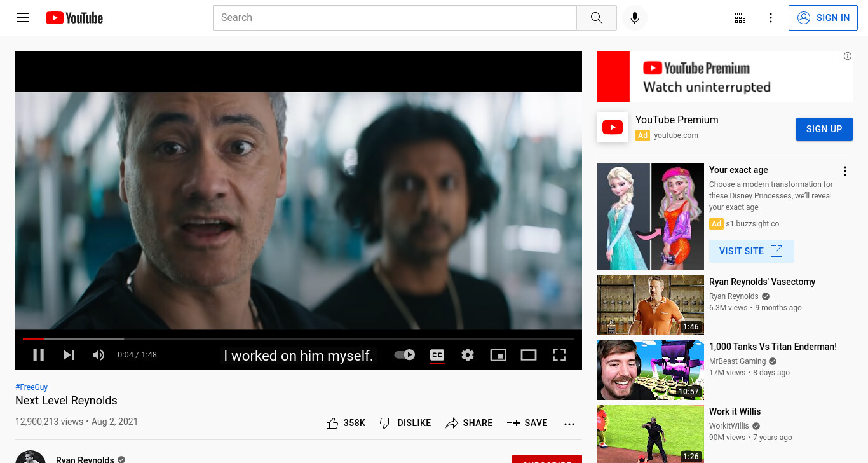Click the SIGN IN button
The width and height of the screenshot is (868, 463).
click(x=823, y=18)
